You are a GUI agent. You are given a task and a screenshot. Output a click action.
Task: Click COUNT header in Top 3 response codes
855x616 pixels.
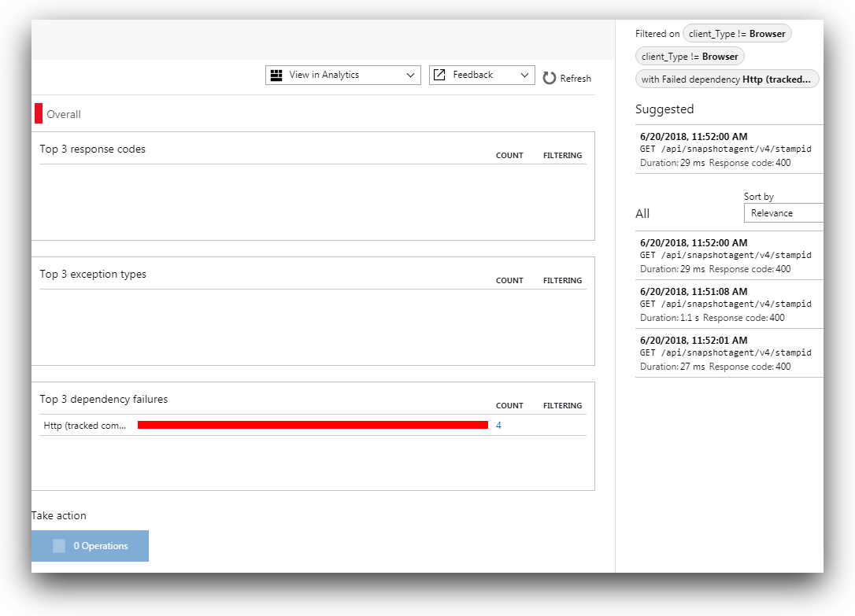509,156
